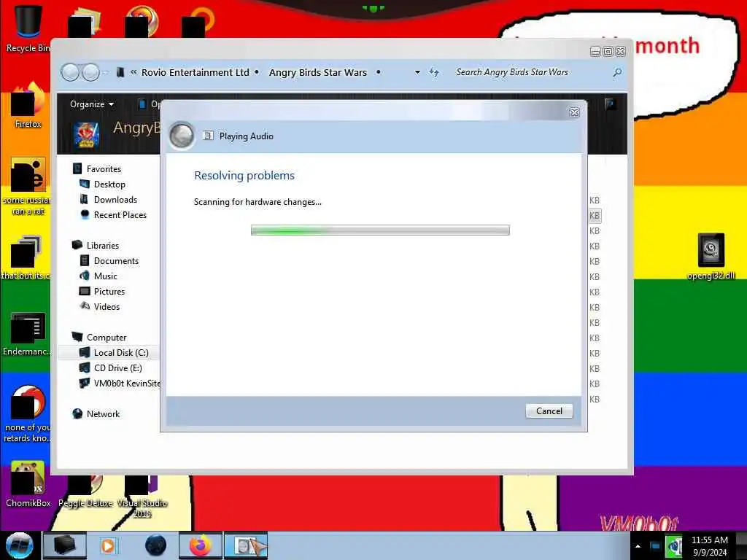Open the volume speaker tray icon
The height and width of the screenshot is (560, 747).
click(675, 546)
